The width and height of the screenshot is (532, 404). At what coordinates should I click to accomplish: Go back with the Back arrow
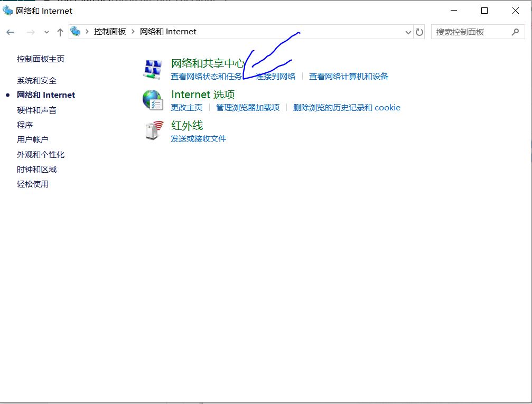pyautogui.click(x=11, y=32)
